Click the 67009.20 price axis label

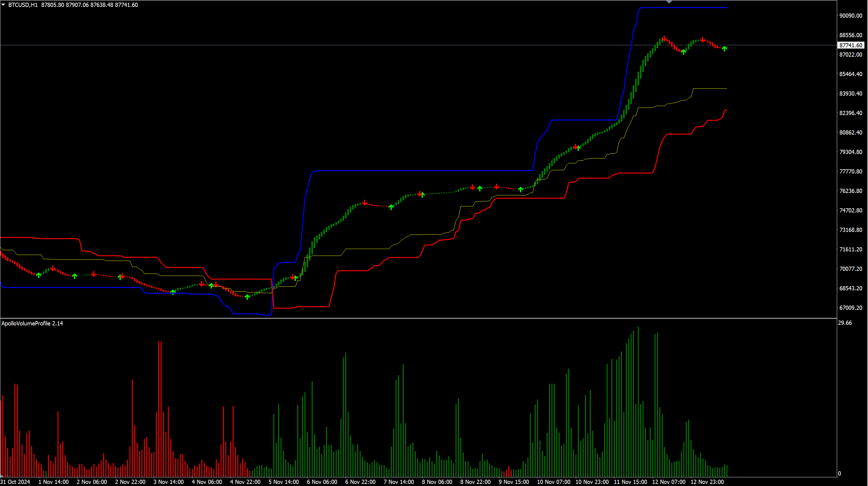(x=851, y=308)
